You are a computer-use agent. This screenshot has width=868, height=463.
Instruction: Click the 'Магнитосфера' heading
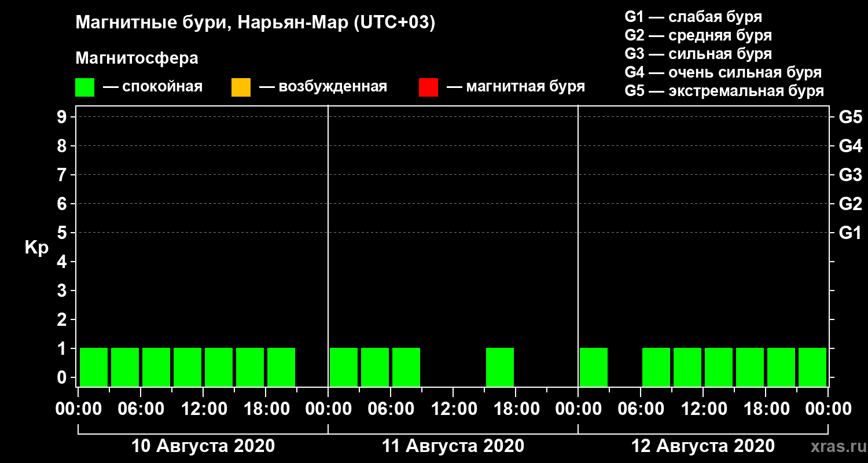pos(137,58)
